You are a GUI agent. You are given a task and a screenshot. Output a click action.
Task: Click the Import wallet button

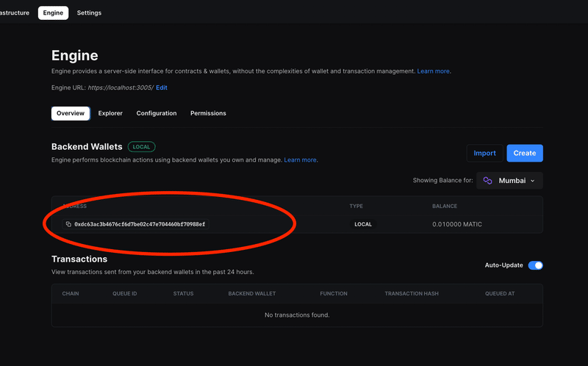tap(484, 153)
